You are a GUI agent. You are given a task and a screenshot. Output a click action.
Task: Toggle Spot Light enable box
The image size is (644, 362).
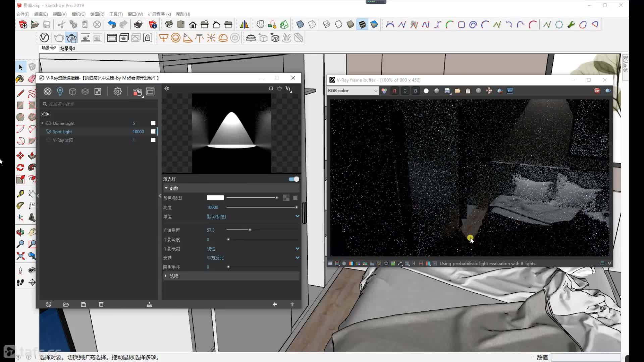153,131
